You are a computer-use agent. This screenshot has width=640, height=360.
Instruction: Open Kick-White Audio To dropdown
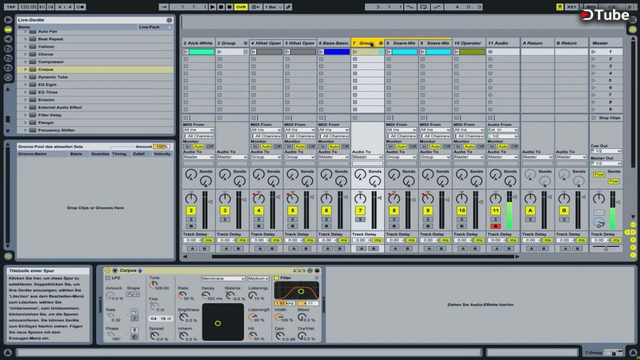pos(198,157)
